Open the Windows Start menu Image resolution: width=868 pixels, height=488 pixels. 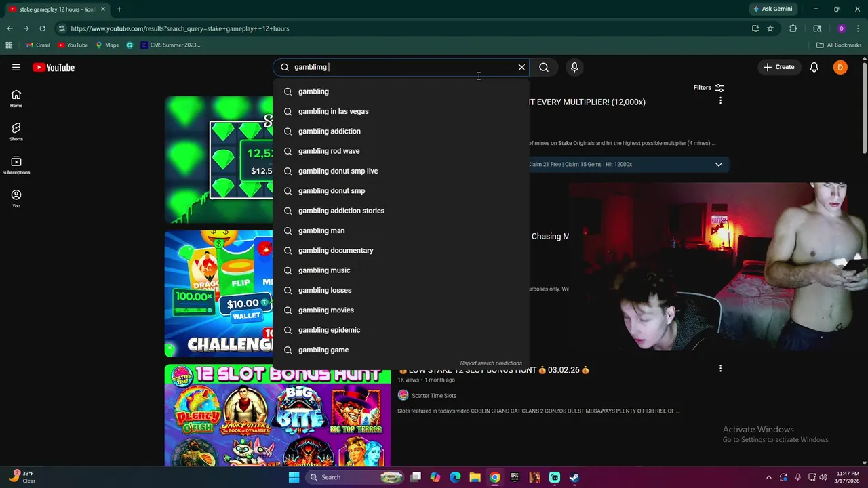point(294,477)
